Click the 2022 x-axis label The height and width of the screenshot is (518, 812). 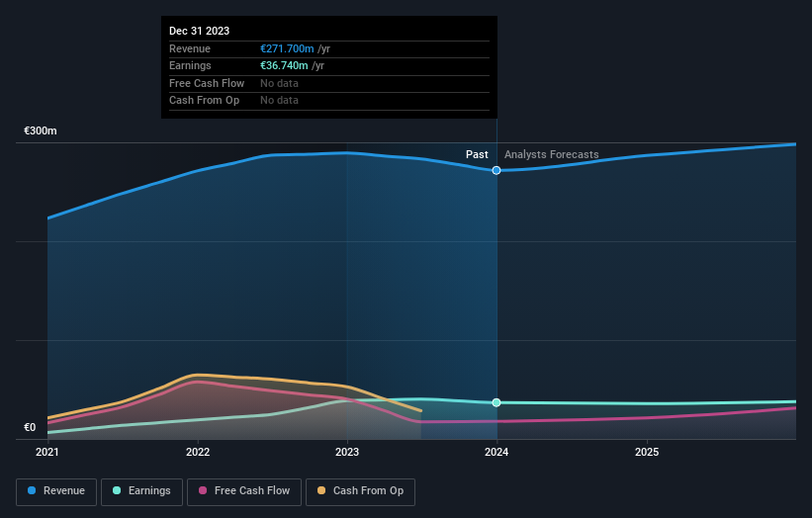click(x=198, y=453)
